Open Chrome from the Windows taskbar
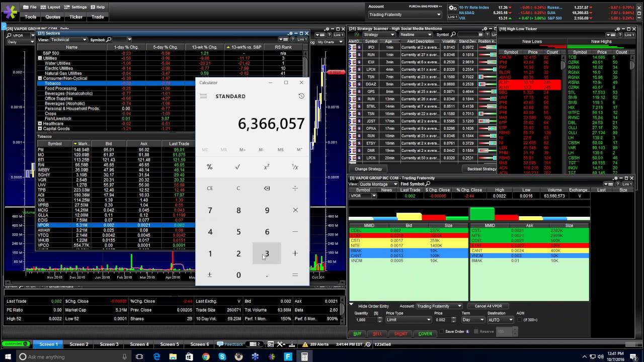Screen dimensions: 644x362 [x=206, y=356]
